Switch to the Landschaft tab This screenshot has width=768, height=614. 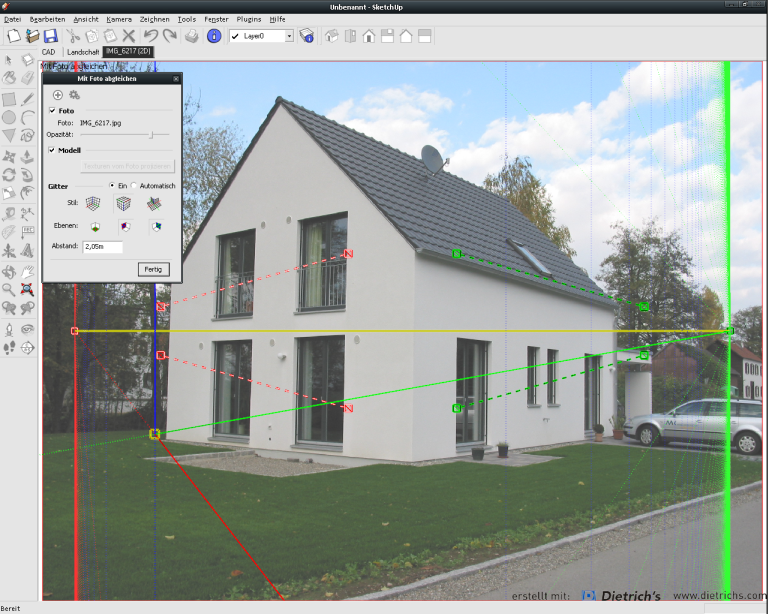83,52
